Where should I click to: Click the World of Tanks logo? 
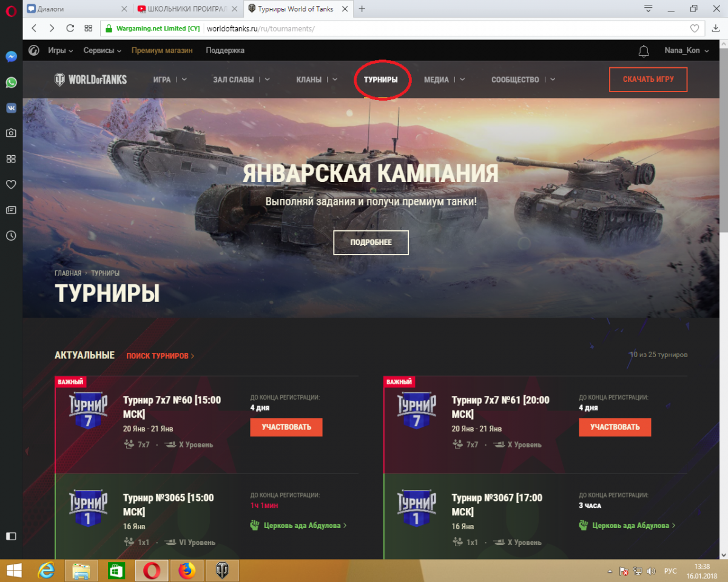[x=91, y=79]
